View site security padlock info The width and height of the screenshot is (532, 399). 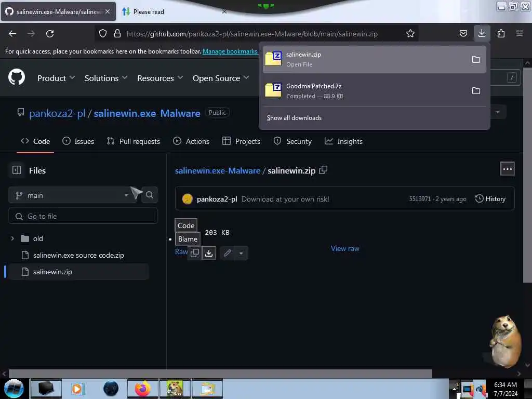117,33
